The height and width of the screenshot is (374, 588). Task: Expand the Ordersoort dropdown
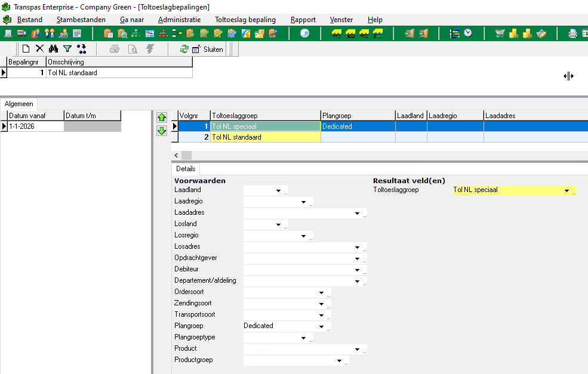coord(321,293)
